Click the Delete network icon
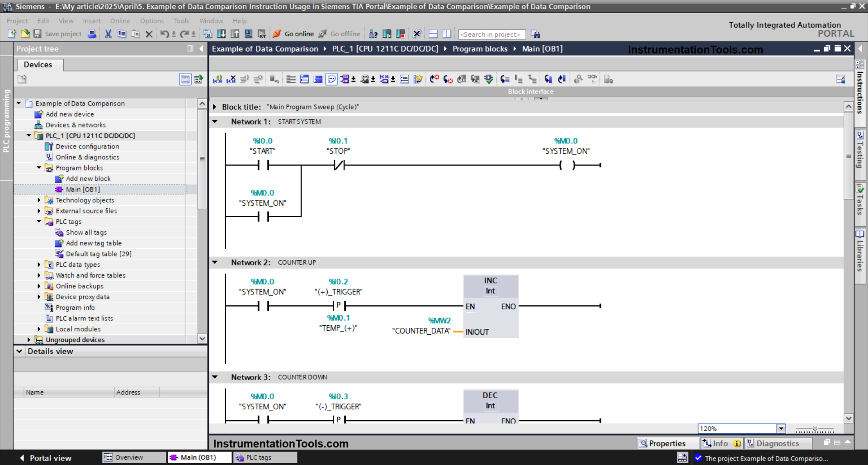This screenshot has height=465, width=868. (231, 79)
